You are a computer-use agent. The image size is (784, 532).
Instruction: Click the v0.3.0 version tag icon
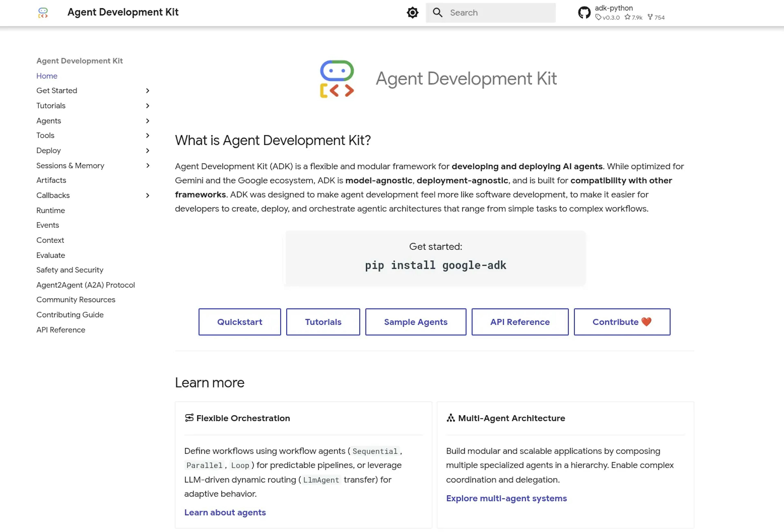[x=598, y=17]
